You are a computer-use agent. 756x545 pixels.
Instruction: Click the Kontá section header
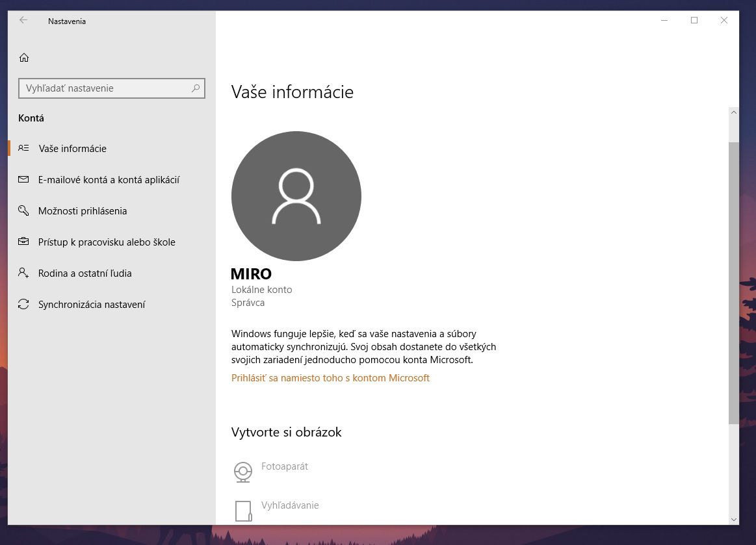pyautogui.click(x=31, y=118)
